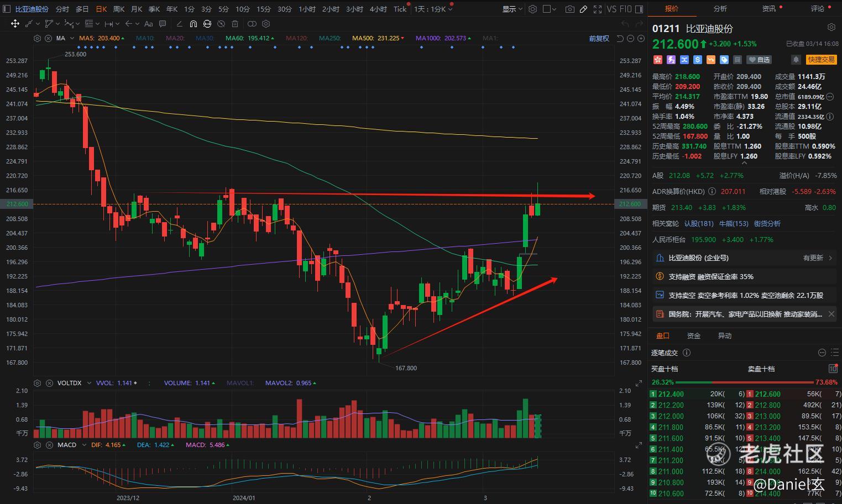Open stock panel settings gear

[x=831, y=27]
